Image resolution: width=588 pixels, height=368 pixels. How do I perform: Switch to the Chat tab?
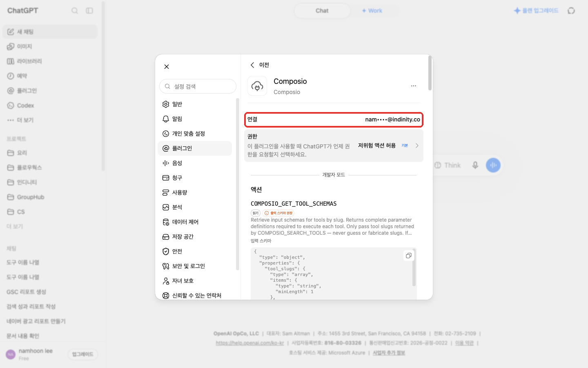[322, 11]
